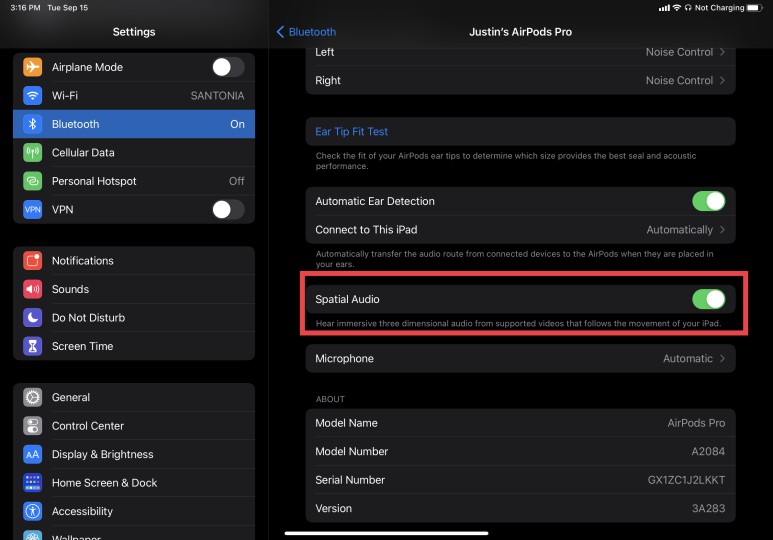The image size is (773, 540).
Task: Go back using the blue back chevron
Action: click(x=280, y=32)
